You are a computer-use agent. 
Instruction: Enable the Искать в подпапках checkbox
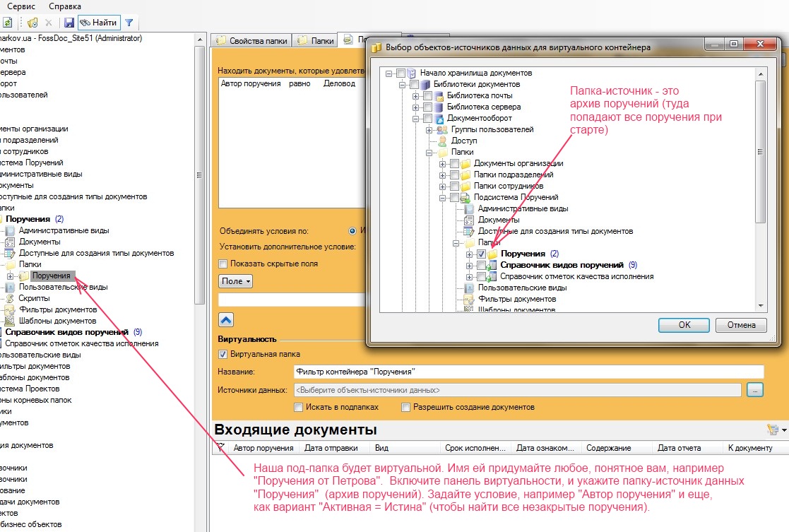click(x=298, y=407)
